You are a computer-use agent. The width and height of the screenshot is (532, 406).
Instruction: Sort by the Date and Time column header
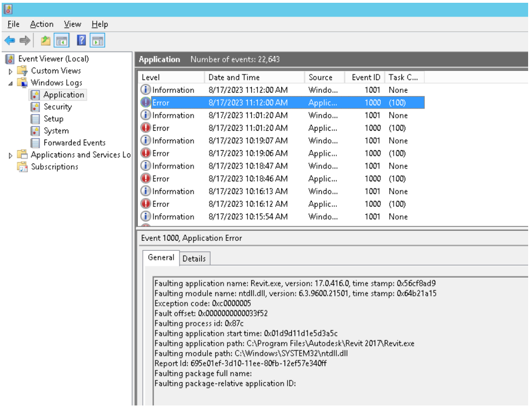tap(255, 77)
